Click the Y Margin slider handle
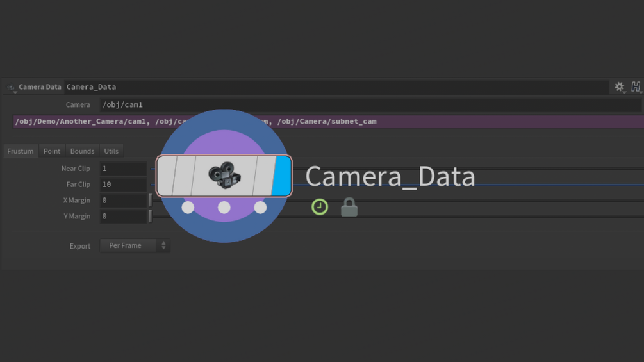 point(151,217)
